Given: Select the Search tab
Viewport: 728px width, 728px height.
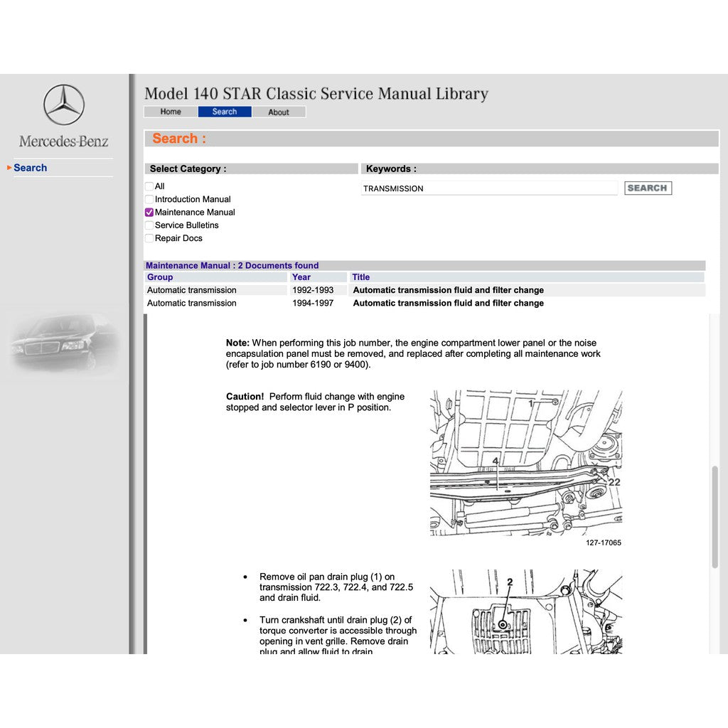Looking at the screenshot, I should [224, 112].
